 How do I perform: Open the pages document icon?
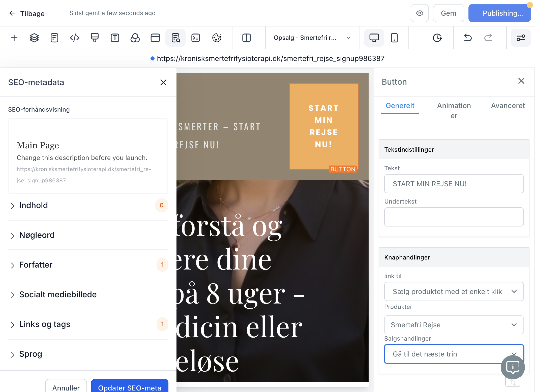click(x=54, y=38)
